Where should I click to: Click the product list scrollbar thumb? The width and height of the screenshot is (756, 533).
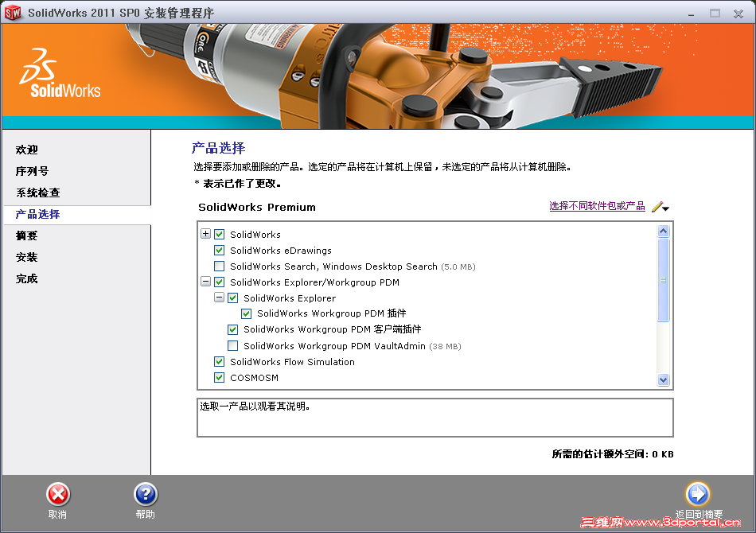tap(664, 279)
